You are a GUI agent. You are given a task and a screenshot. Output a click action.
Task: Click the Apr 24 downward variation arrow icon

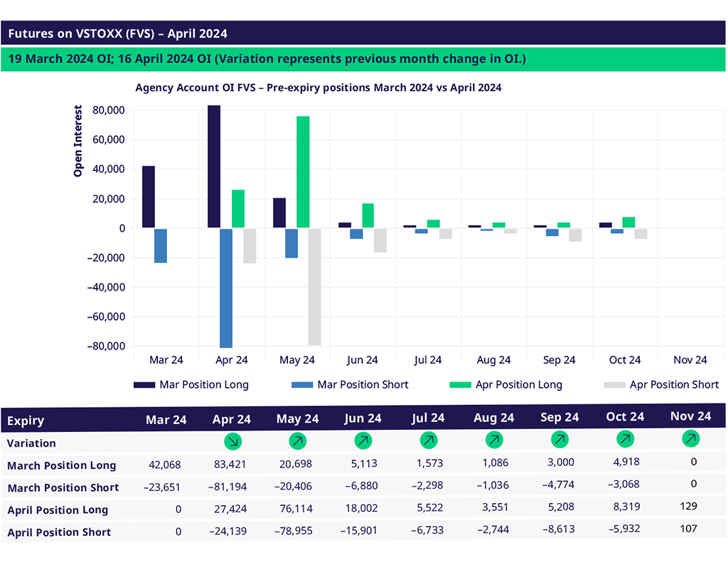[232, 441]
